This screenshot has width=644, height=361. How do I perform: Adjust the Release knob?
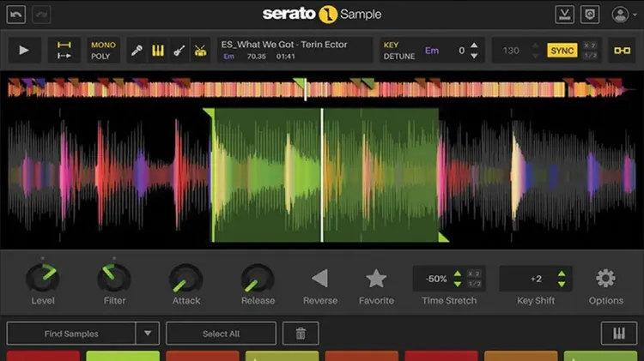(x=258, y=278)
